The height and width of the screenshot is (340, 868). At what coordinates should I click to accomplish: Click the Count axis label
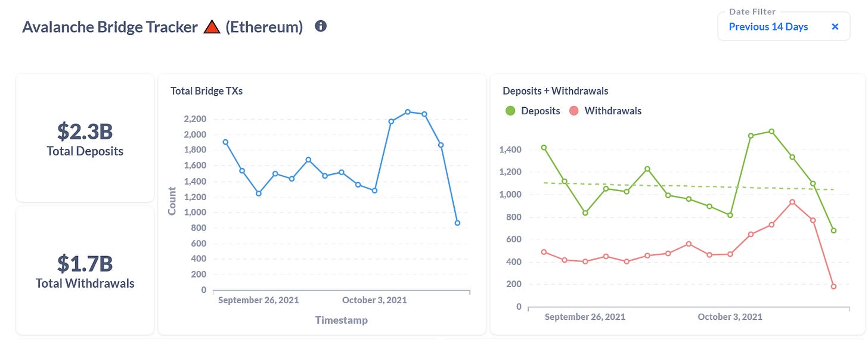tap(172, 201)
